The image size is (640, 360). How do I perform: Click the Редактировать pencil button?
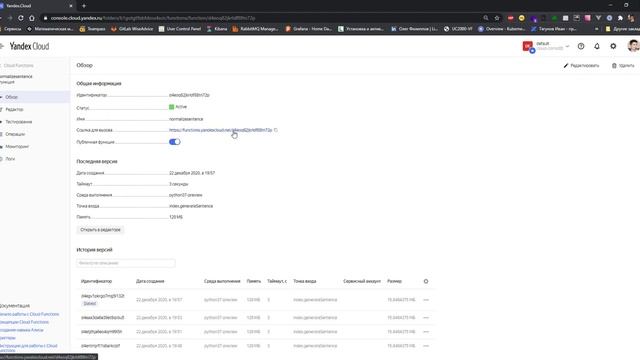tap(581, 65)
